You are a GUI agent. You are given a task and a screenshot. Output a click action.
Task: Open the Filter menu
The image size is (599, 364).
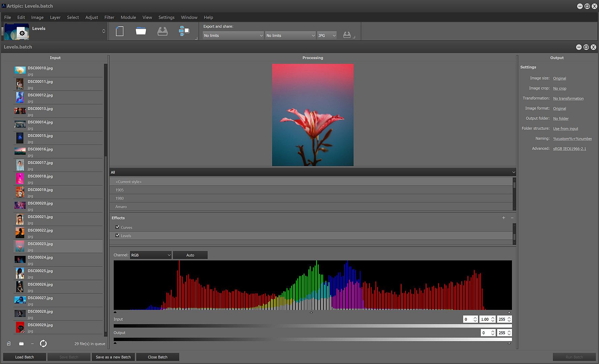pos(109,17)
